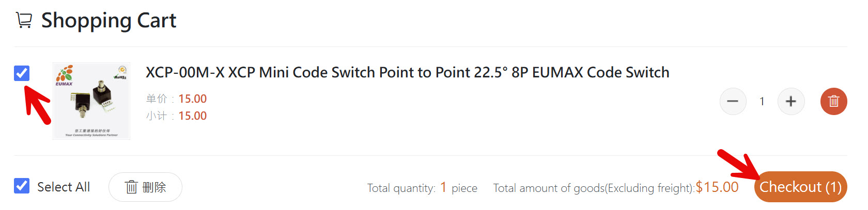The image size is (868, 210).
Task: Open the EUMAX code switch product thumbnail
Action: click(x=91, y=101)
